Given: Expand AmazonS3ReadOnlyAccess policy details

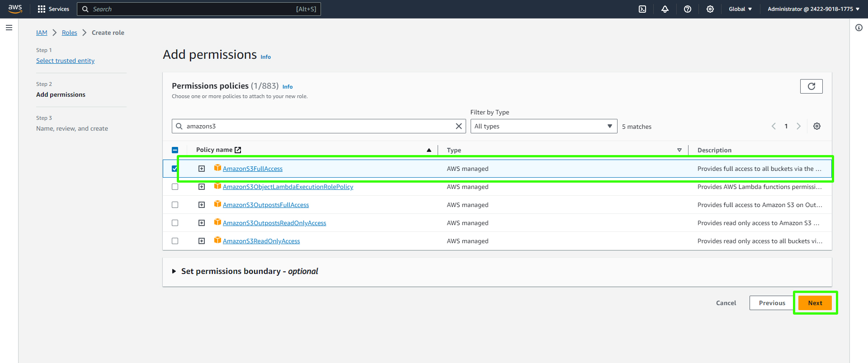Looking at the screenshot, I should [x=202, y=241].
